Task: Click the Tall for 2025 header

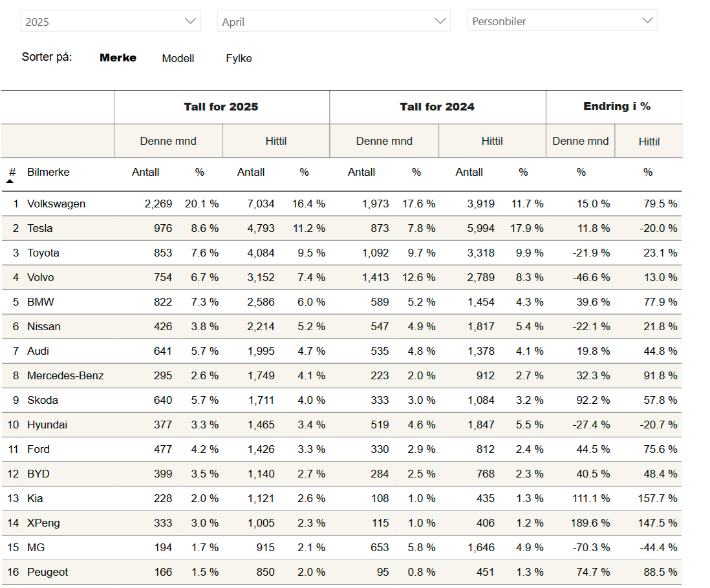Action: click(221, 107)
